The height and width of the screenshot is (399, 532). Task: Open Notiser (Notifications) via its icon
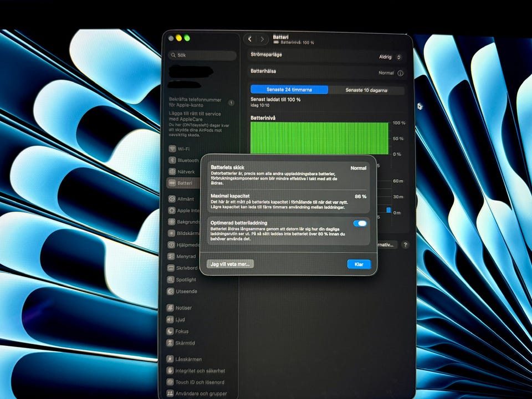coord(172,308)
